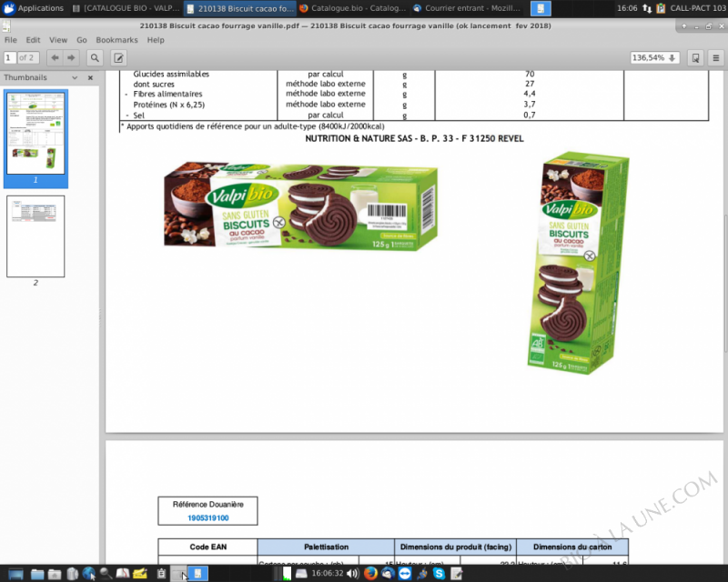Launch Firefox from bottom panel

coord(370,574)
